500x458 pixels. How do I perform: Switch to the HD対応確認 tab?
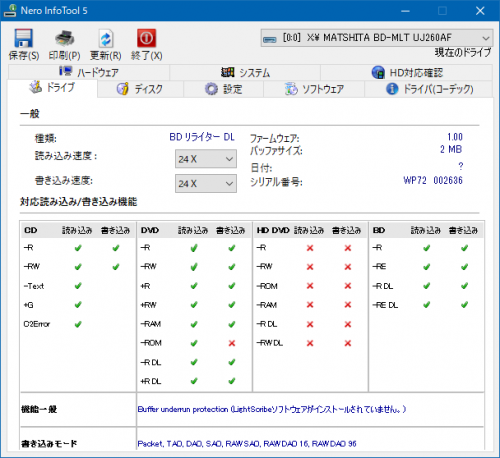pos(406,72)
